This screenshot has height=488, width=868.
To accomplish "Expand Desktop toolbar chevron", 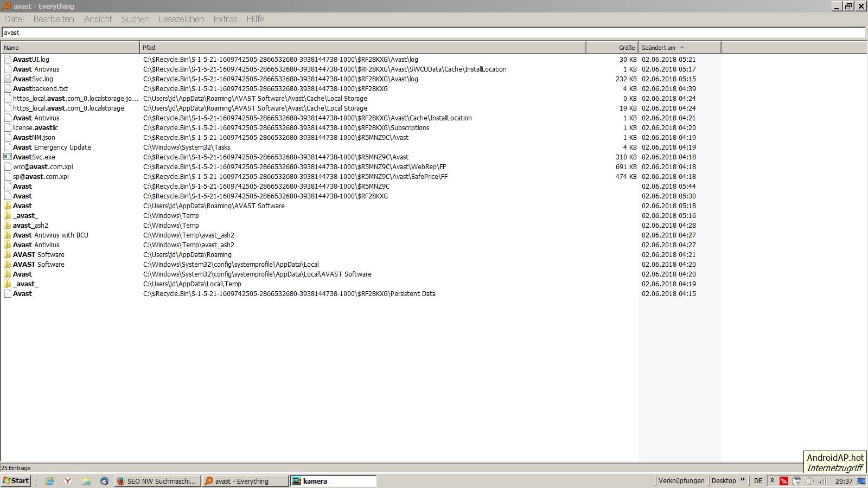I will pos(743,480).
